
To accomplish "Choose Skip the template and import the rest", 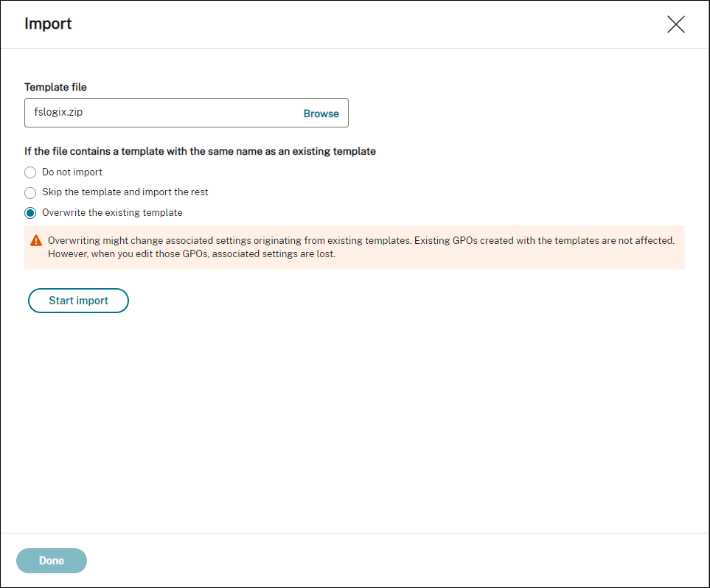I will 30,193.
